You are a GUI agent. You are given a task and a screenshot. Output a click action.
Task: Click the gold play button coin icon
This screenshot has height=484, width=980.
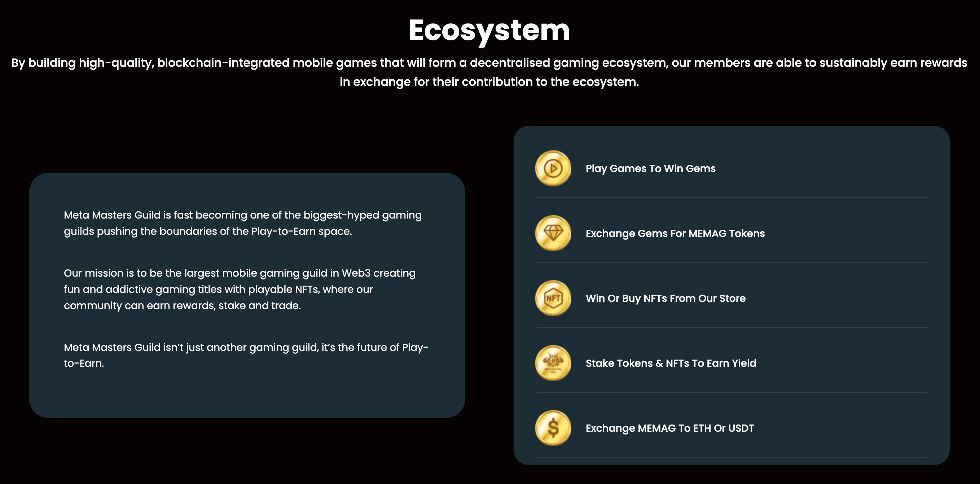(x=553, y=168)
